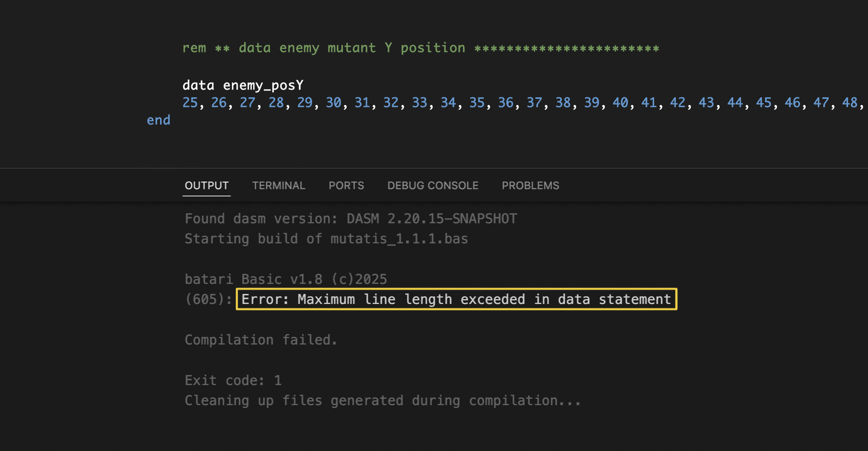Select the value 36 in the data row
The height and width of the screenshot is (451, 868).
[505, 103]
